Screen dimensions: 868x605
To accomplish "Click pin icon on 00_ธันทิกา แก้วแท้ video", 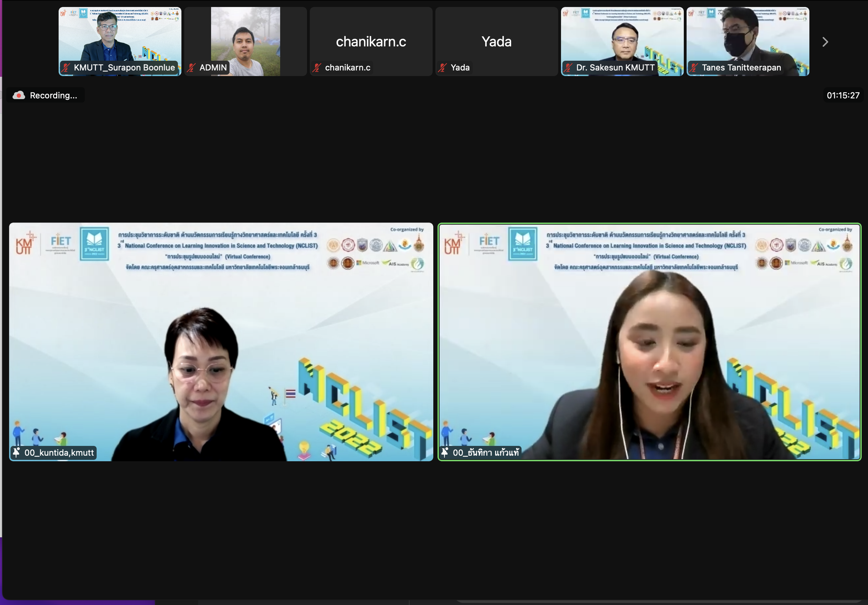I will 445,452.
